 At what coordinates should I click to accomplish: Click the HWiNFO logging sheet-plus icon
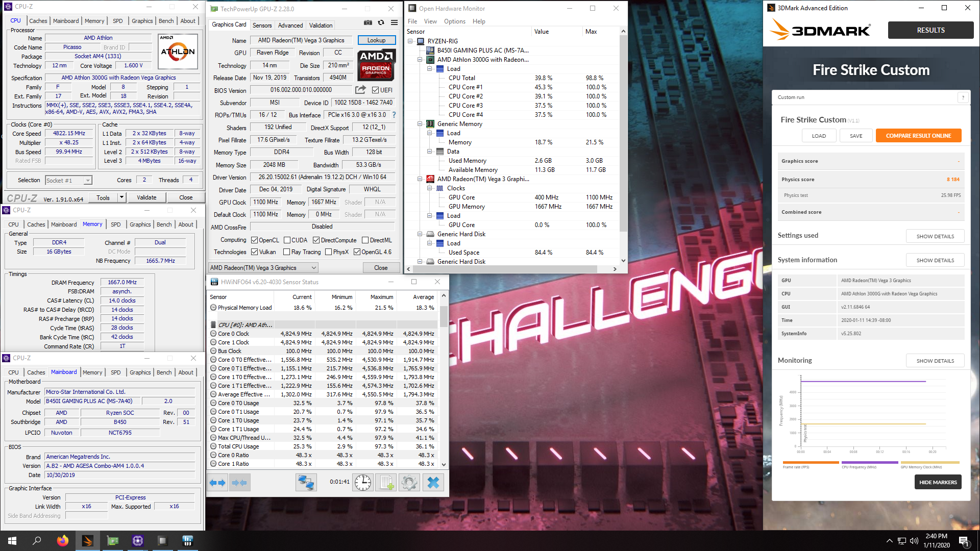386,483
